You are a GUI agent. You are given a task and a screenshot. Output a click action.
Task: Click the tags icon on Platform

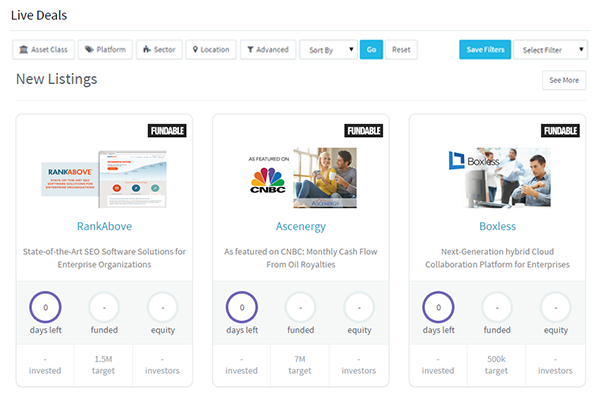(x=89, y=49)
